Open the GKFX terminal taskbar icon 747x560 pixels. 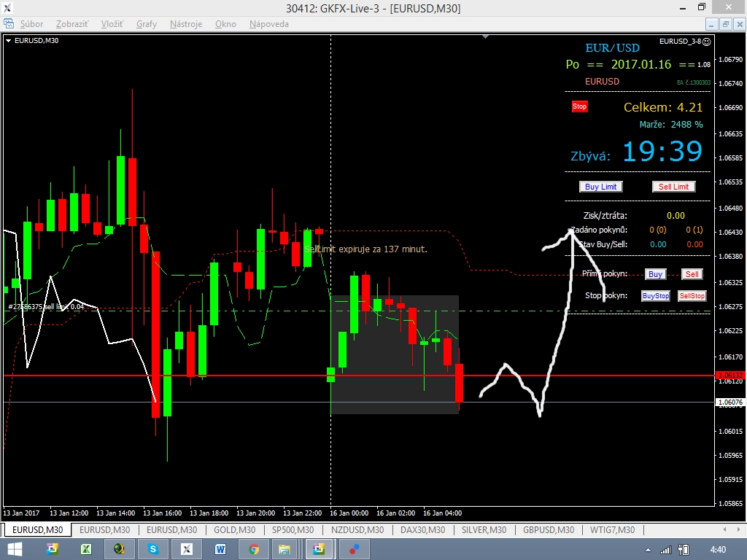tap(186, 550)
